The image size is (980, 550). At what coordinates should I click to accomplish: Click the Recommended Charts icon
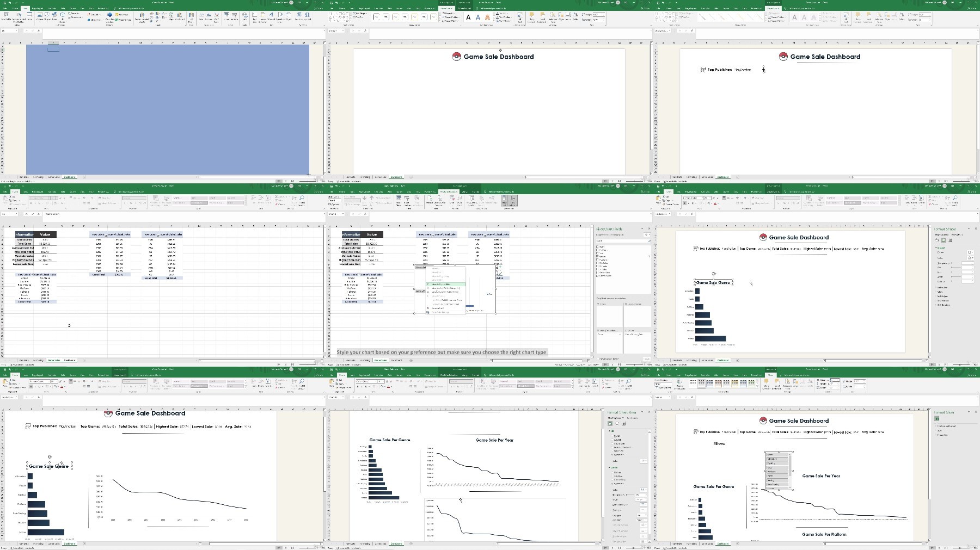pyautogui.click(x=142, y=17)
